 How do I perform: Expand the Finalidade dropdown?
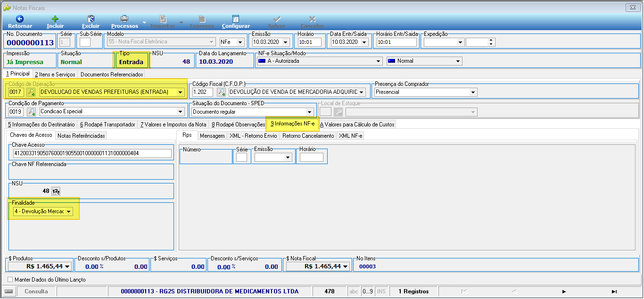[x=69, y=211]
